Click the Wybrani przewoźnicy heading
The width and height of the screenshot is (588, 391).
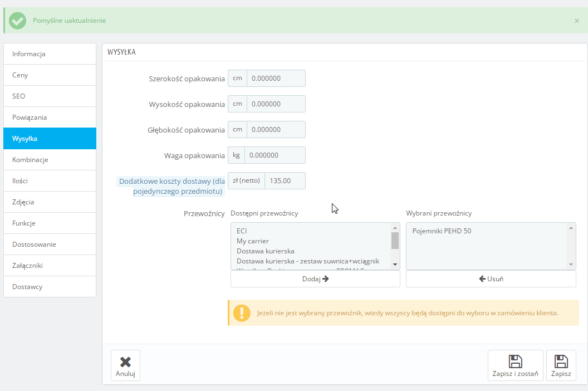(439, 213)
